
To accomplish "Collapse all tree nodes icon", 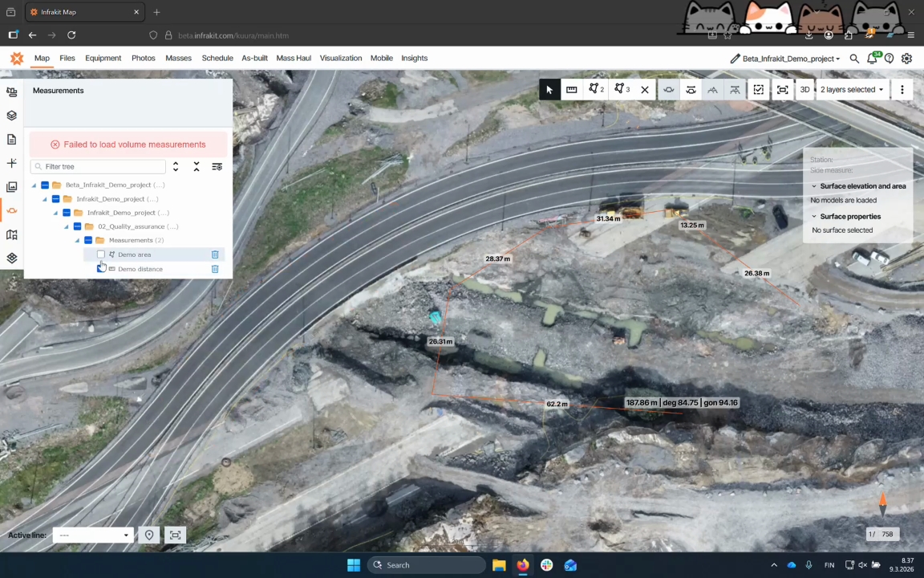I will click(197, 166).
